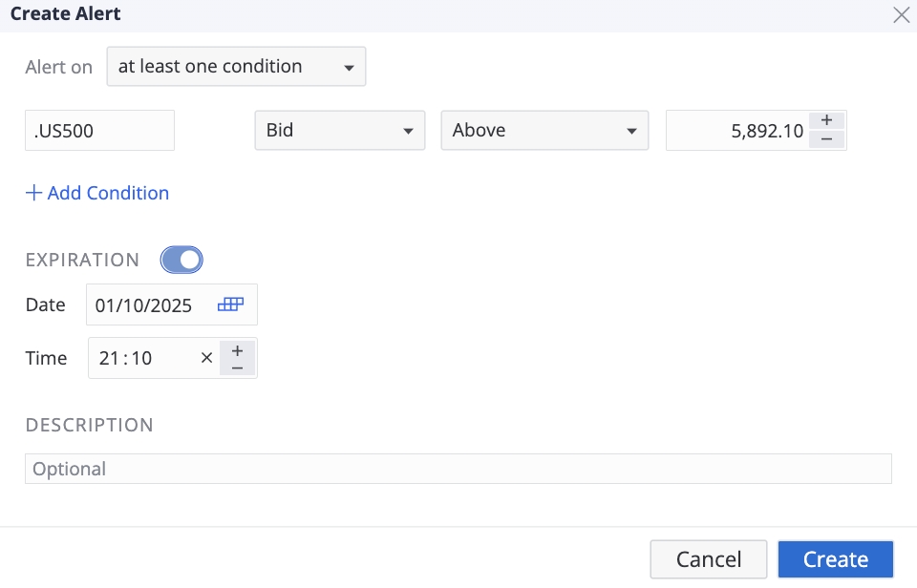Click the Add Condition link
917x588 pixels.
[108, 193]
